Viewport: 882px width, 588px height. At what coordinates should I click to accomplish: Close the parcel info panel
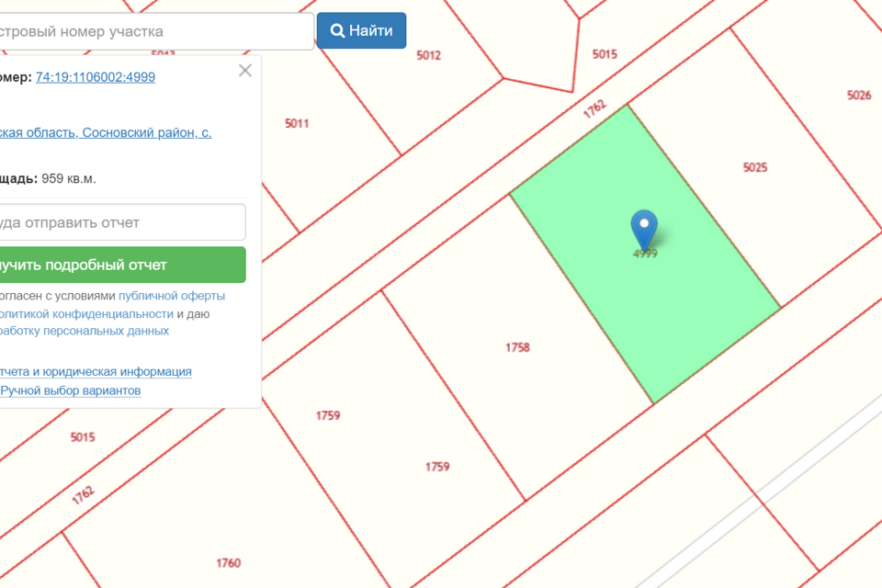click(244, 71)
